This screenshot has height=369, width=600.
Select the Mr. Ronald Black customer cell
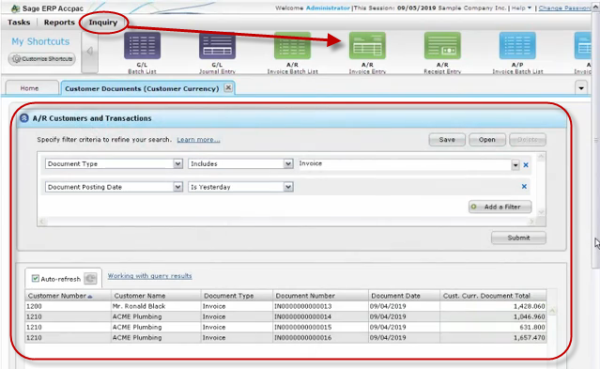[156, 306]
